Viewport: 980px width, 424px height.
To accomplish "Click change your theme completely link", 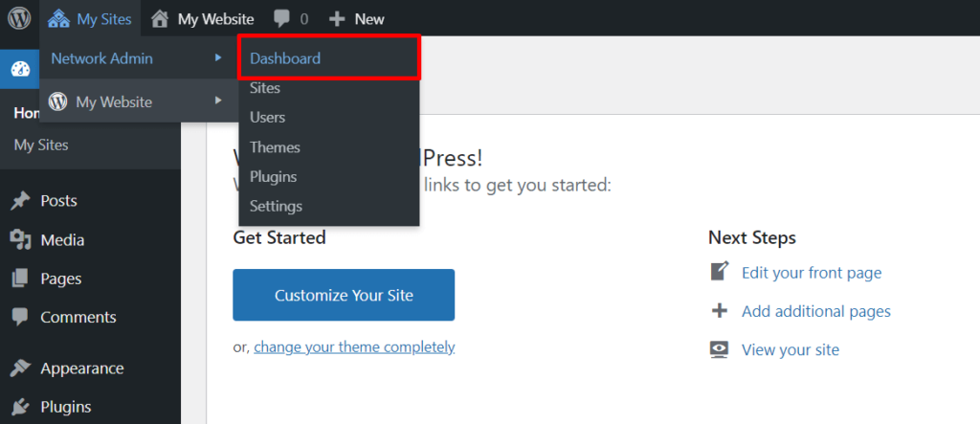I will point(354,346).
